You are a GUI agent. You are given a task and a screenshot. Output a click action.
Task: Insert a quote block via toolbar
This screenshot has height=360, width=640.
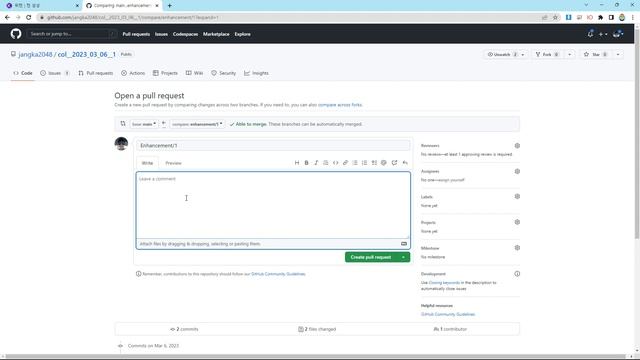tap(326, 163)
